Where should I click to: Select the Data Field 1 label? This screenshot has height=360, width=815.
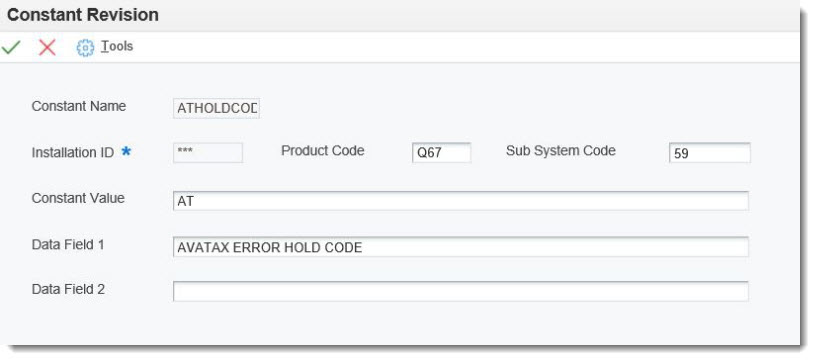click(68, 244)
